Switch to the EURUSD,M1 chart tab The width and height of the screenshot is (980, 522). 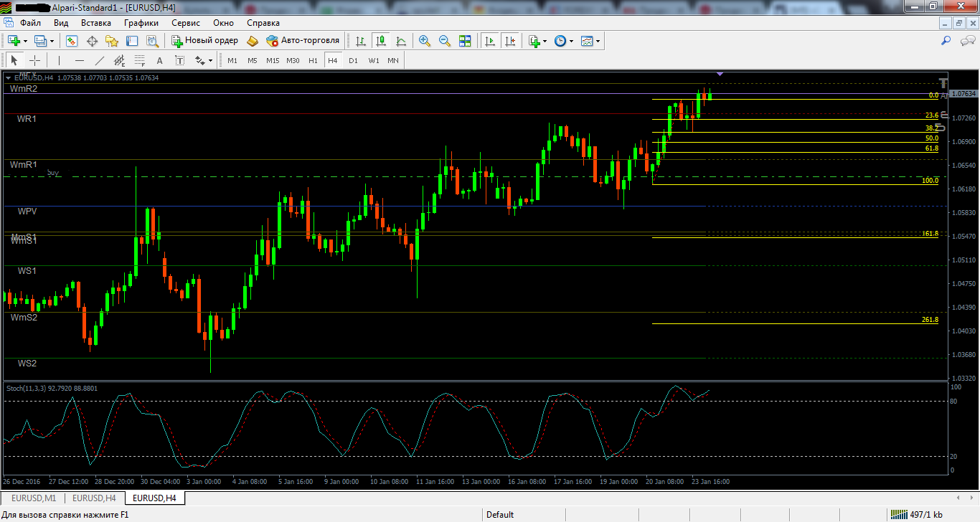(33, 498)
